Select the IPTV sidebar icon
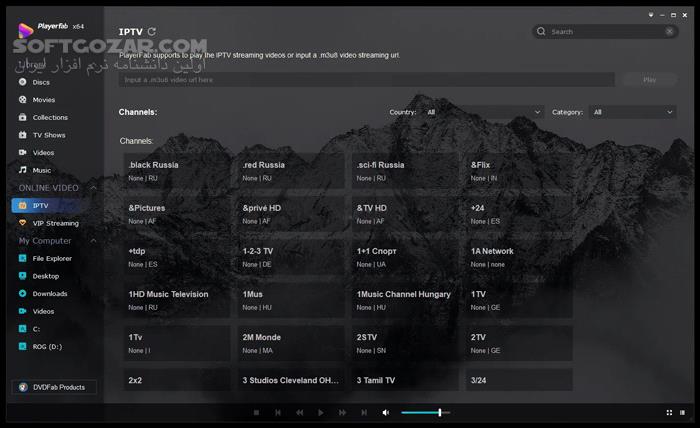The width and height of the screenshot is (700, 428). (x=23, y=205)
